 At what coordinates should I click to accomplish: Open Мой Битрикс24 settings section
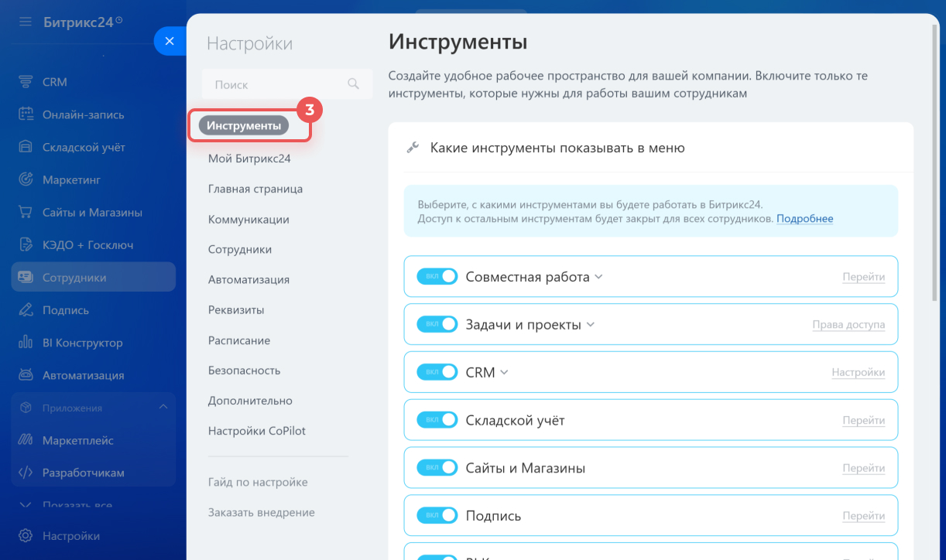pos(249,159)
